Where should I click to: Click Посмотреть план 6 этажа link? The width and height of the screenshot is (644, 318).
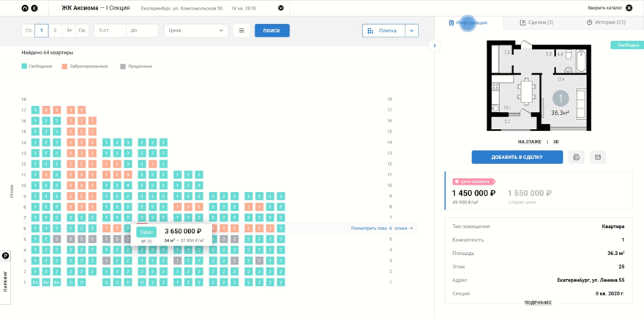(x=382, y=228)
